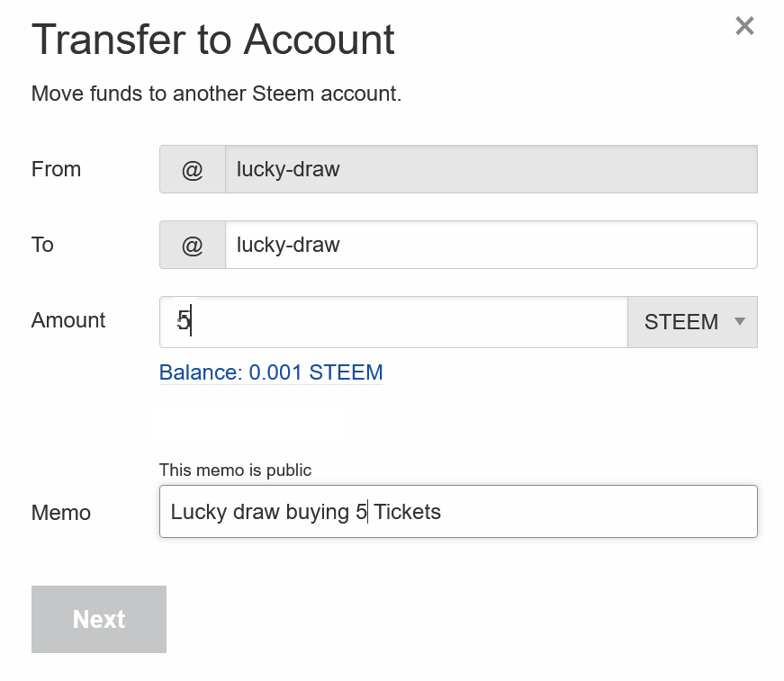The width and height of the screenshot is (784, 681).
Task: Click the "Move funds to another Steem account" text
Action: coord(217,94)
